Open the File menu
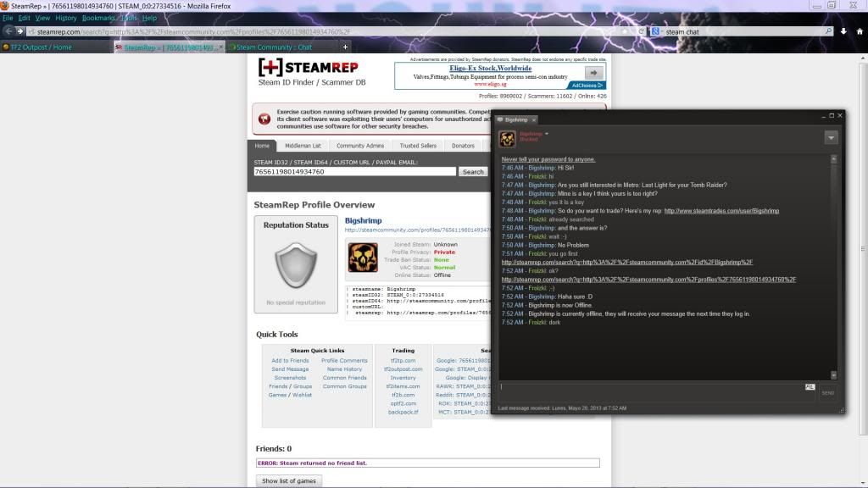Viewport: 868px width, 488px height. click(8, 19)
